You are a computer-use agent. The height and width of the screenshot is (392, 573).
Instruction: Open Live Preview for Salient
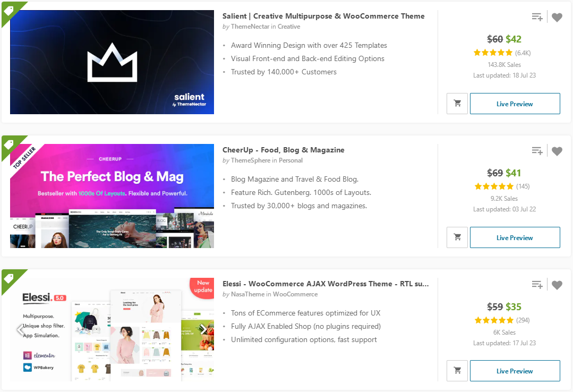point(515,104)
